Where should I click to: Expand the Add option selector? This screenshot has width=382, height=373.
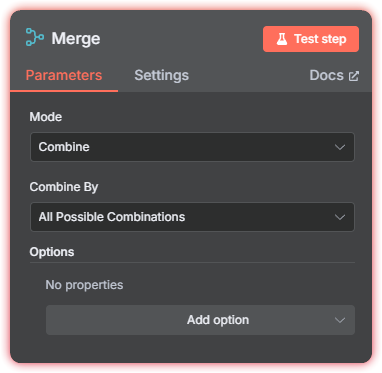point(200,320)
